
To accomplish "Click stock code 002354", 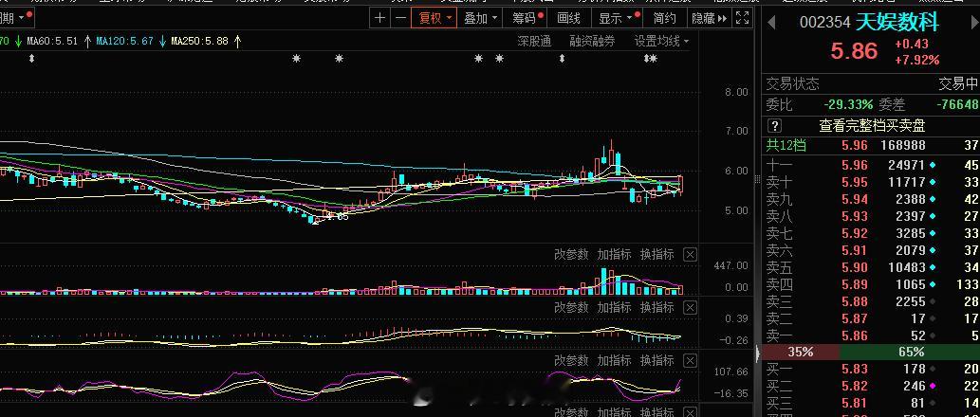I will [825, 23].
